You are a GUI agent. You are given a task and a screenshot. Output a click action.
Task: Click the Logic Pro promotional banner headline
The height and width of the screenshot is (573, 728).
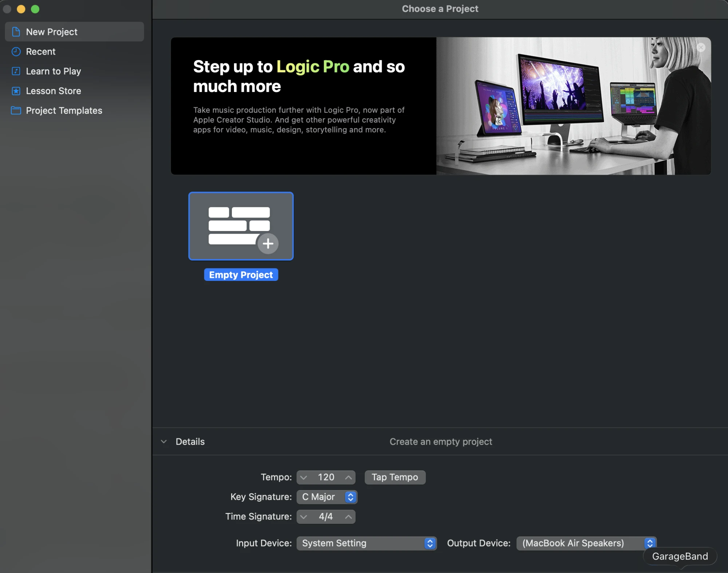299,76
